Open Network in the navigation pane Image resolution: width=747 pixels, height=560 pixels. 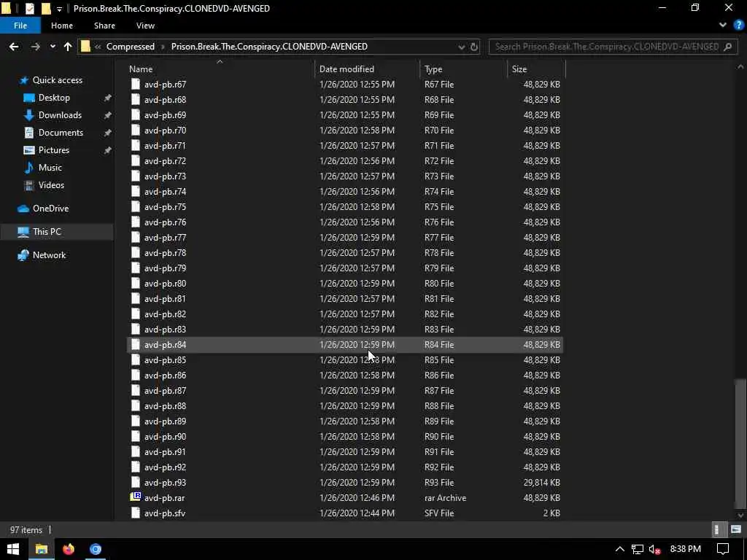tap(49, 255)
